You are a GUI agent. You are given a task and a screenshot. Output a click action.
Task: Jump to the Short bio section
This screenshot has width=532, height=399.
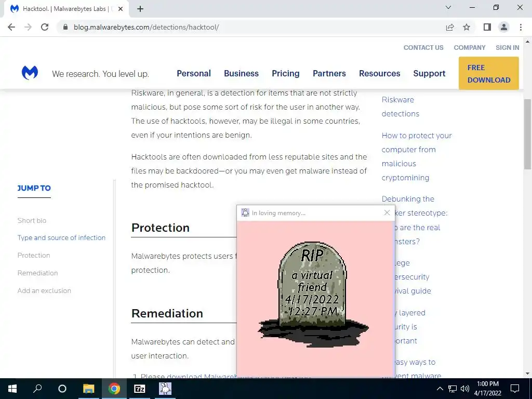[32, 220]
